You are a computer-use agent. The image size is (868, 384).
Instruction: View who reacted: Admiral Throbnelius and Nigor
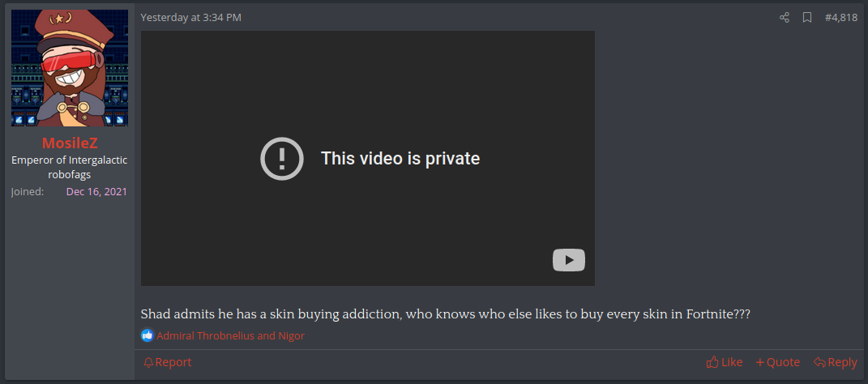pyautogui.click(x=230, y=335)
